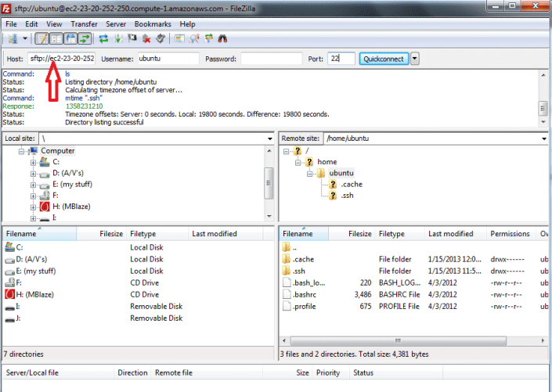
Task: Toggle processing of the transfer queue
Action: [x=118, y=38]
